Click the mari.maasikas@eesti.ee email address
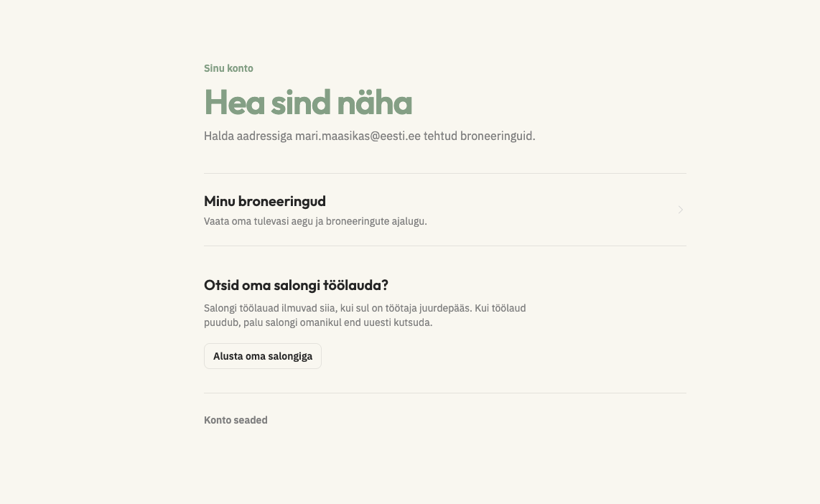 click(358, 136)
